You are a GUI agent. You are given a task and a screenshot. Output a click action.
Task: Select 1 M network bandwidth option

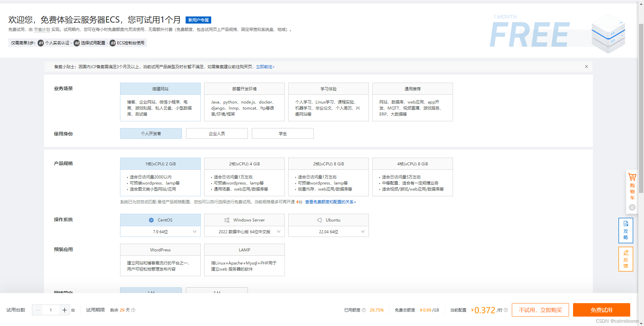click(x=151, y=291)
